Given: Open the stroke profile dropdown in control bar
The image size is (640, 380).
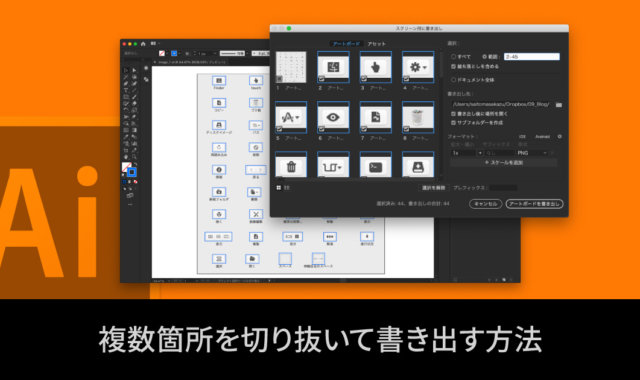Looking at the screenshot, I should tap(247, 53).
